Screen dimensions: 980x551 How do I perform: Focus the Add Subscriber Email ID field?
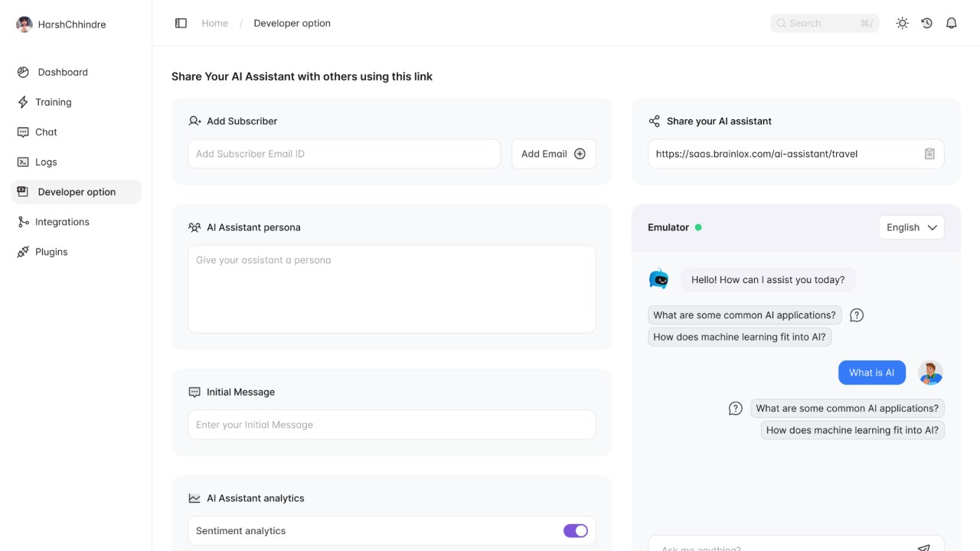coord(344,154)
